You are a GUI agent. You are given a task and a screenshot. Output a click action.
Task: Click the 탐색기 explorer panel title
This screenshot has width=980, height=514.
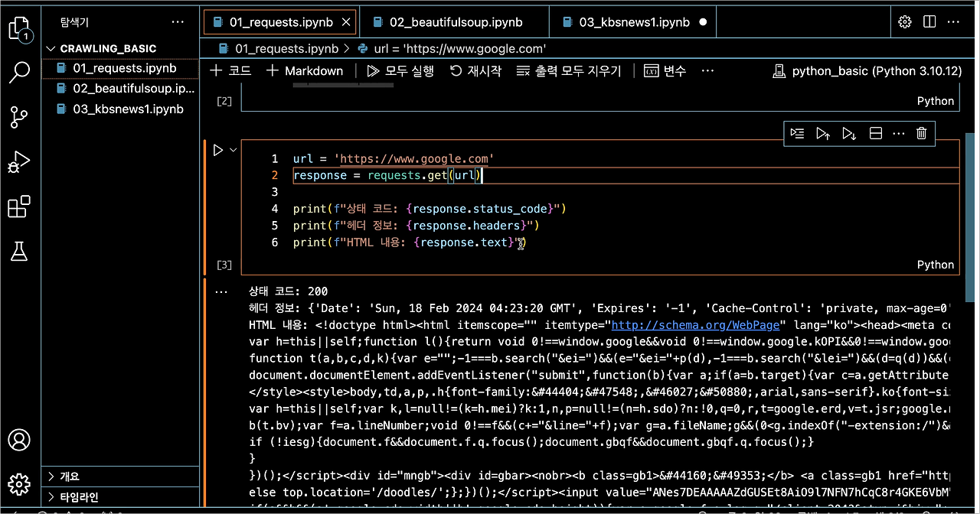pyautogui.click(x=74, y=23)
